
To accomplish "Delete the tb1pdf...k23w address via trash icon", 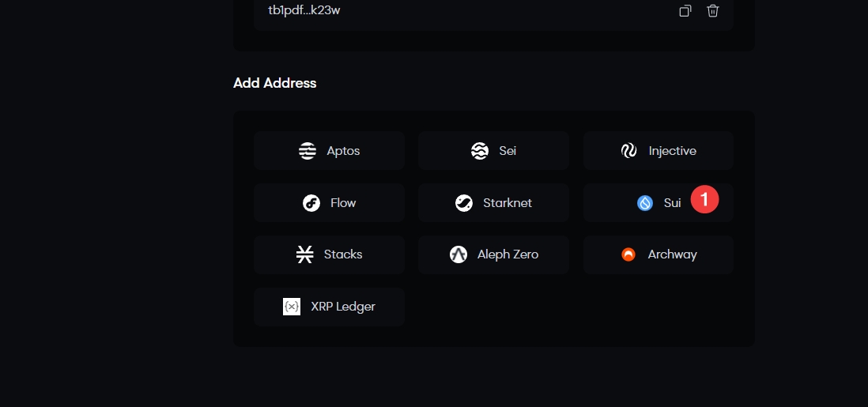I will (713, 11).
